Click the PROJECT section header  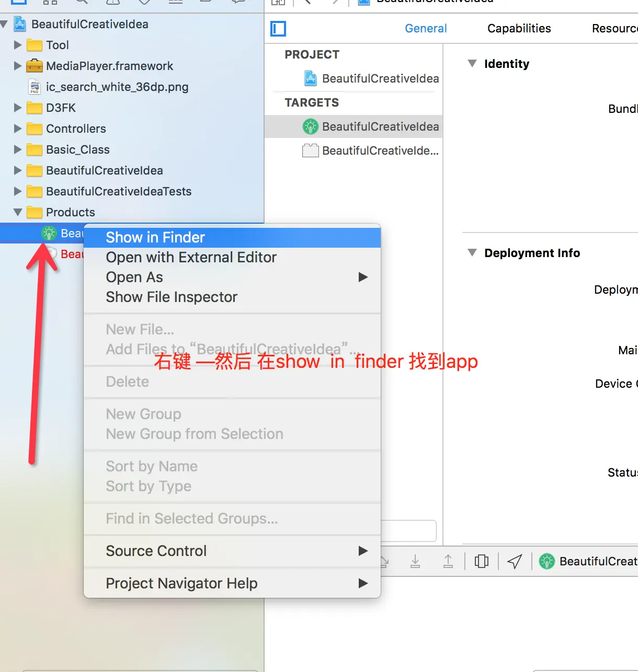312,54
